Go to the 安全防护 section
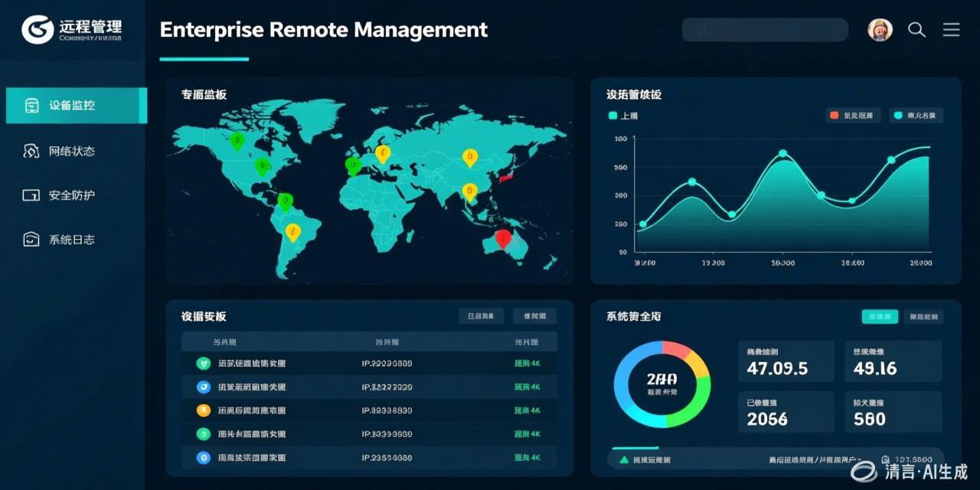 72,195
